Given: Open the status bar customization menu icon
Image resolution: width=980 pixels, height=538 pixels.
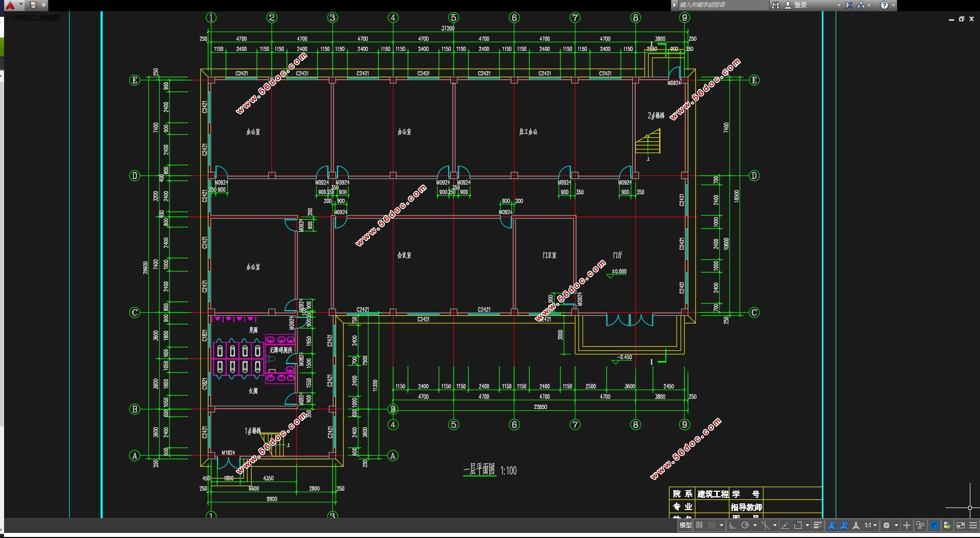Looking at the screenshot, I should (x=973, y=525).
